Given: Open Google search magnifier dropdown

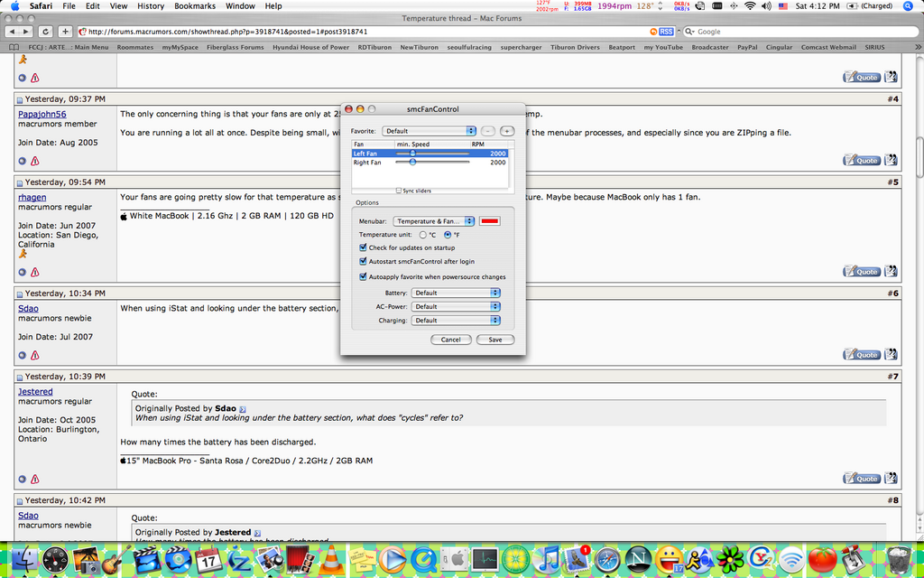Looking at the screenshot, I should coord(689,32).
